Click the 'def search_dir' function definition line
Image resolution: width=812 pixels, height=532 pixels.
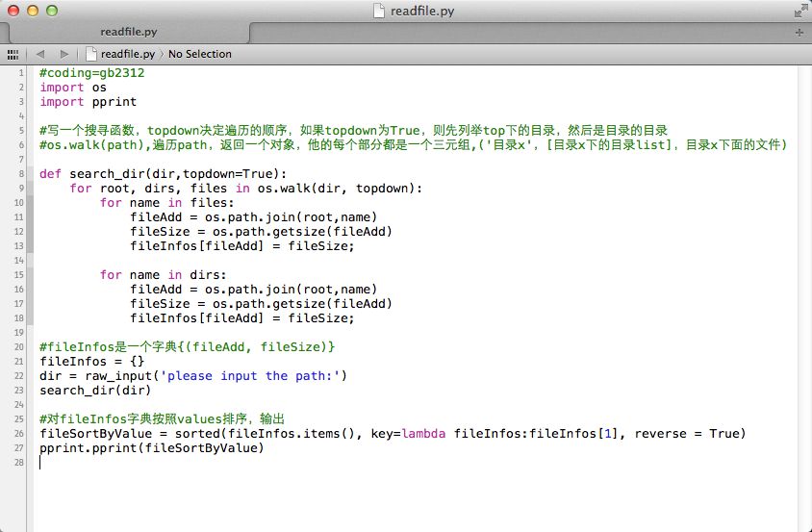click(152, 174)
